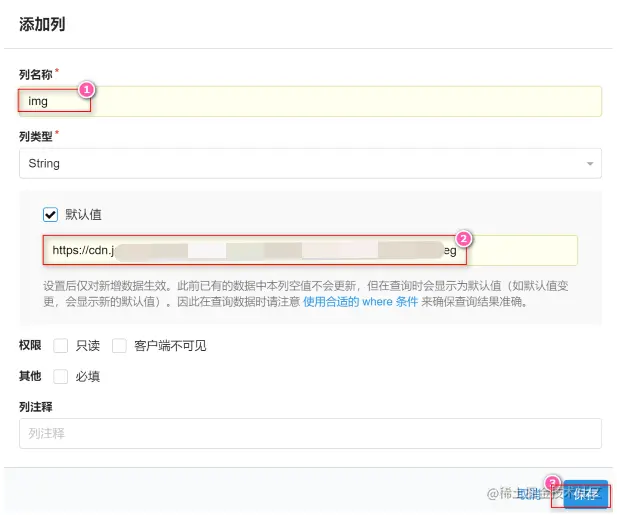Click the 其他 label text

[x=30, y=376]
